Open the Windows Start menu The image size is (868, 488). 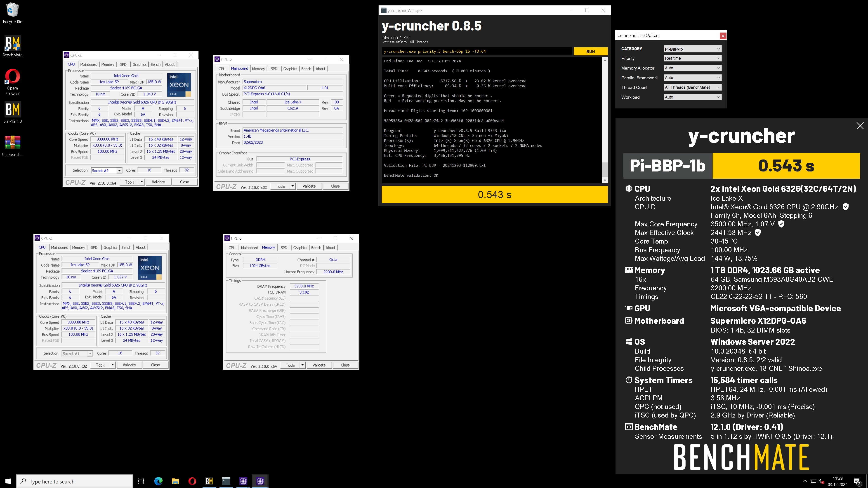click(8, 481)
